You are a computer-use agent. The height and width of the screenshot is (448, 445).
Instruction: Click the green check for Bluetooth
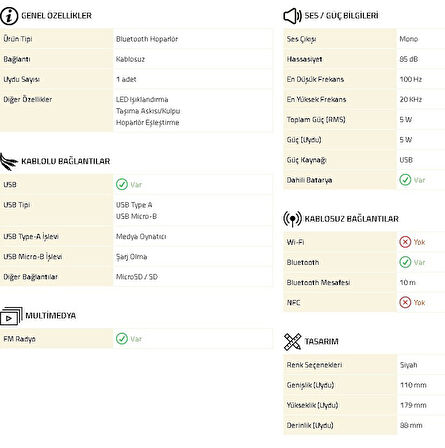pyautogui.click(x=405, y=262)
